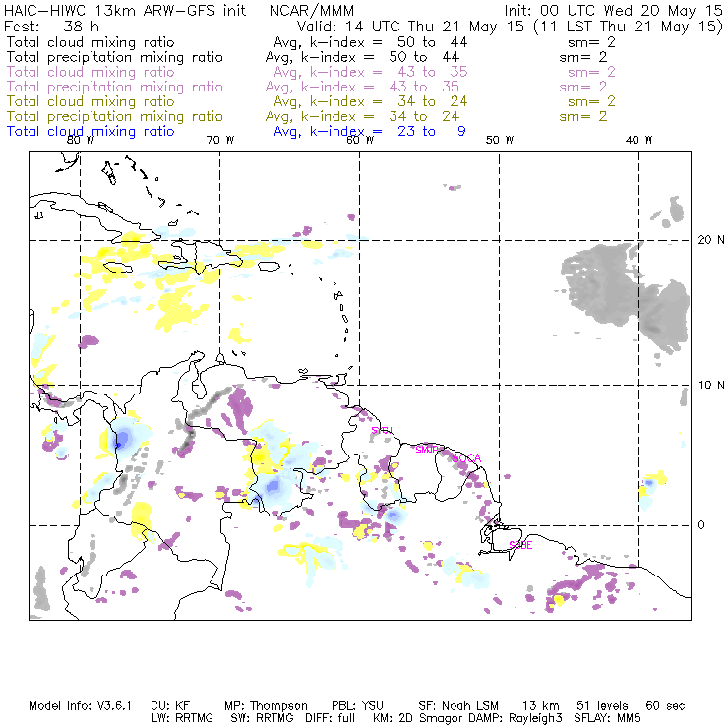The image size is (728, 728).
Task: Click the "60 sec" footer value
Action: point(665,706)
